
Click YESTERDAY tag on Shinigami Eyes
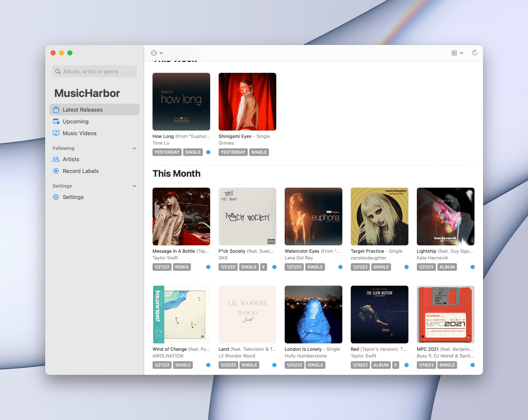pyautogui.click(x=233, y=152)
